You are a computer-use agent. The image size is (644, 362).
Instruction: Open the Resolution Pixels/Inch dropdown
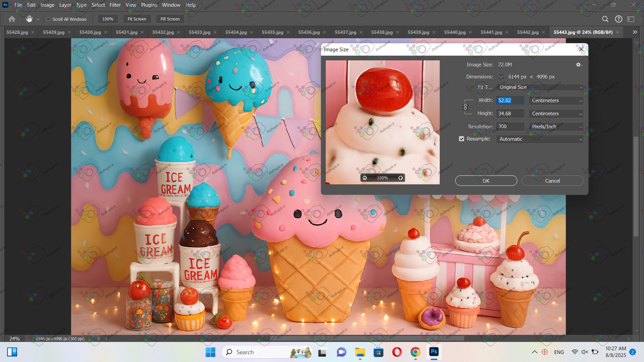pos(556,127)
